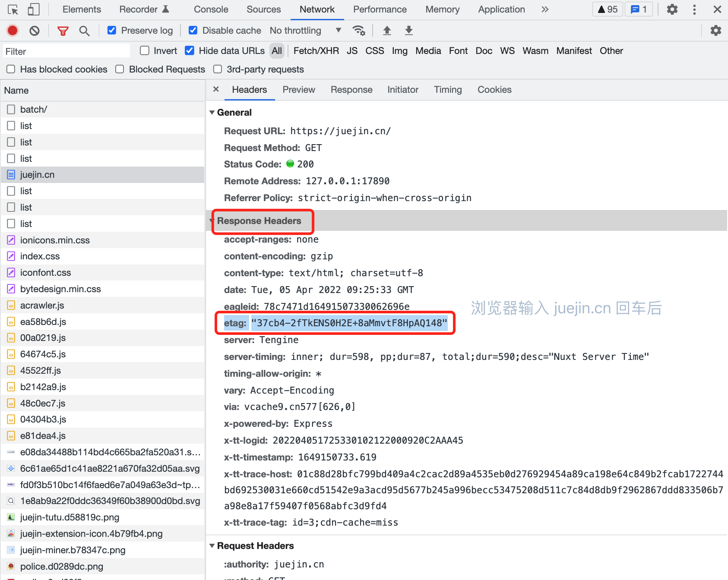Filter requests by Fetch/XHR type
Viewport: 728px width, 580px height.
pyautogui.click(x=316, y=51)
